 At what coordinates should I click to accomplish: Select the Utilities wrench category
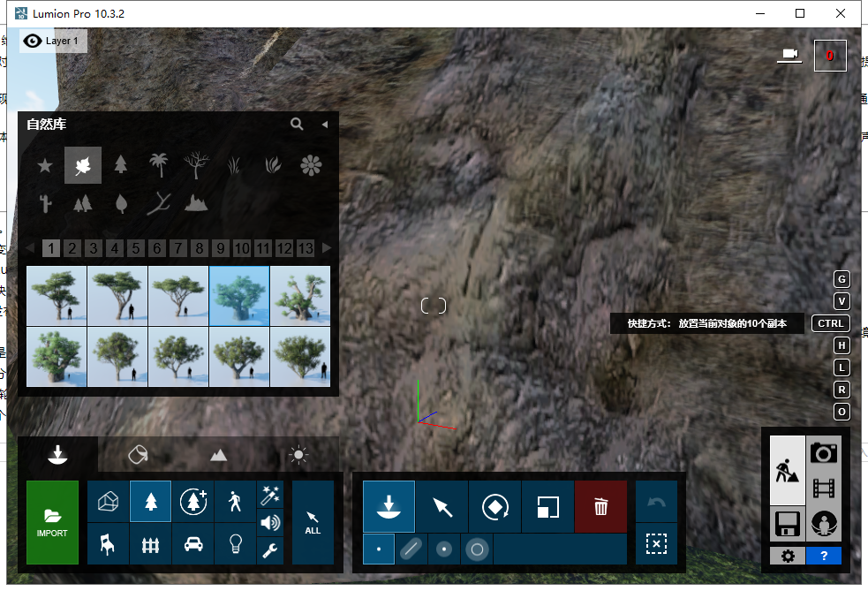tap(270, 550)
